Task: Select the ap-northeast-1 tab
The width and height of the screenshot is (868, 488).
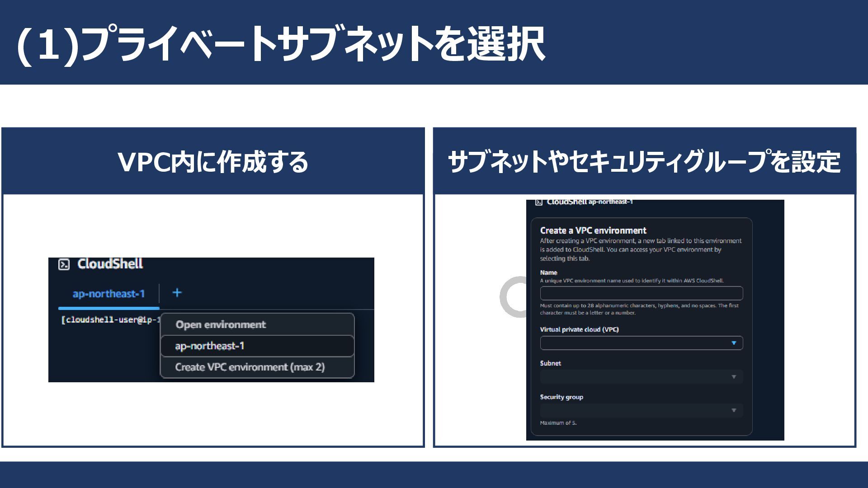Action: 109,294
